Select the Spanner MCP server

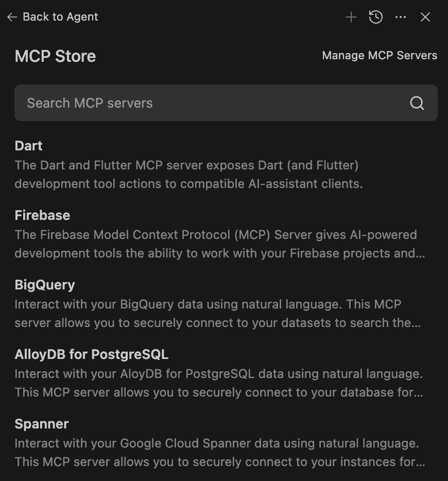42,424
